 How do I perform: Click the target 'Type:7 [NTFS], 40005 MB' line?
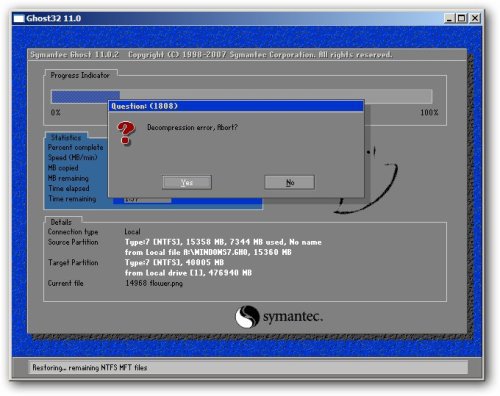tap(174, 263)
